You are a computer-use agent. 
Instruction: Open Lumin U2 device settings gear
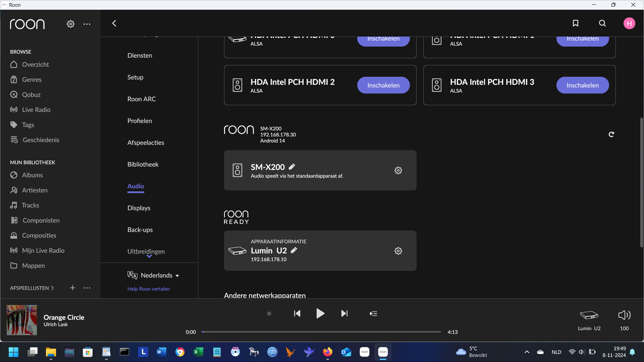(x=398, y=251)
